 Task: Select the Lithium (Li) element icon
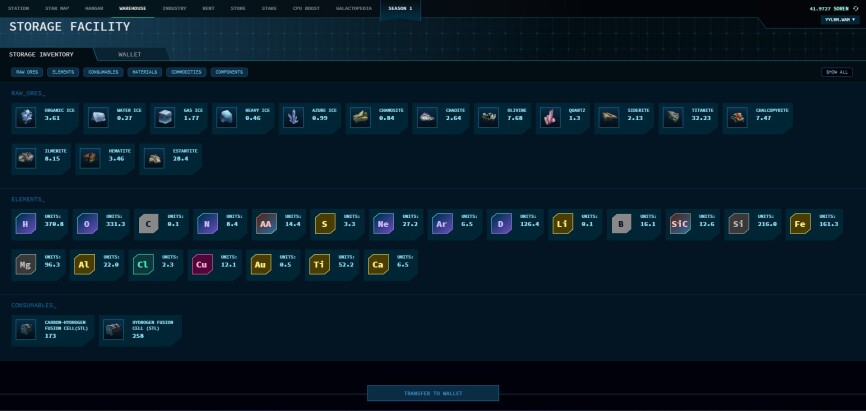pyautogui.click(x=562, y=224)
